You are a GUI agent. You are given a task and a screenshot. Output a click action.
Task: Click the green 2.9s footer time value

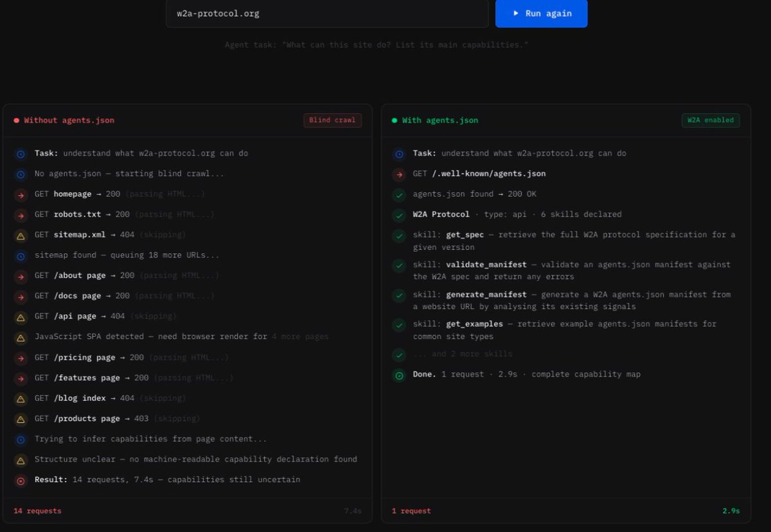pyautogui.click(x=731, y=511)
